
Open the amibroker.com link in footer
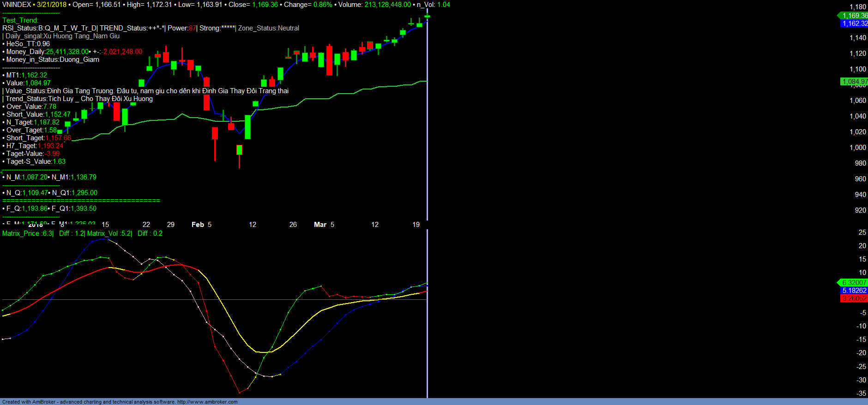(x=207, y=402)
